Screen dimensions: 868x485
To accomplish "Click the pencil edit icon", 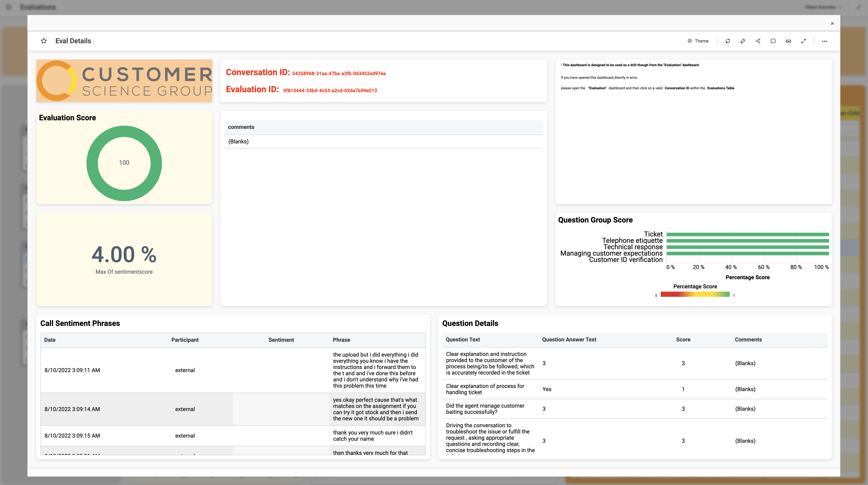I will click(743, 41).
